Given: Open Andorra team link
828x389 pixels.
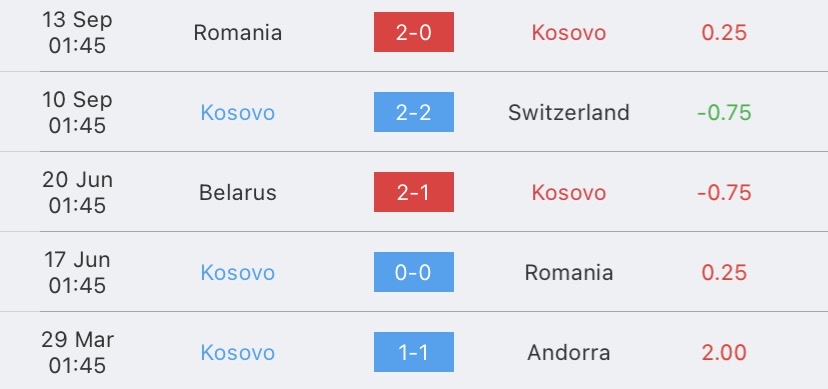Looking at the screenshot, I should pos(569,353).
